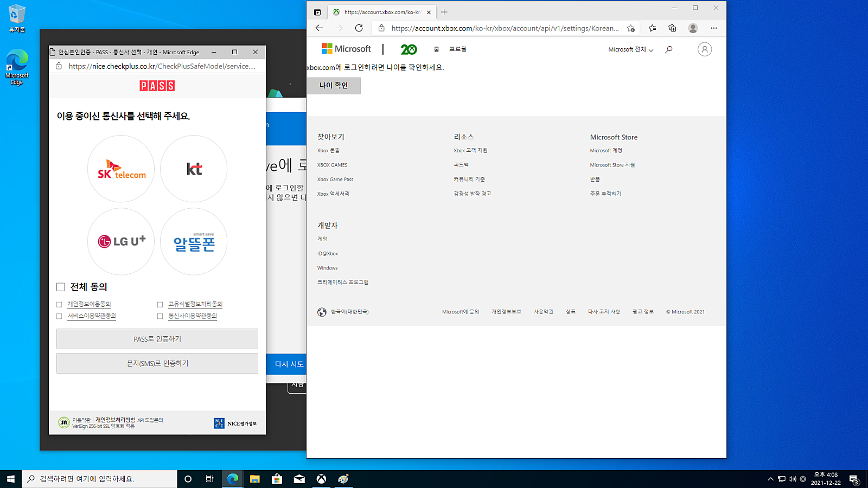Viewport: 868px width, 488px height.
Task: Check the 통신사이용약관동의 checkbox
Action: pyautogui.click(x=160, y=316)
